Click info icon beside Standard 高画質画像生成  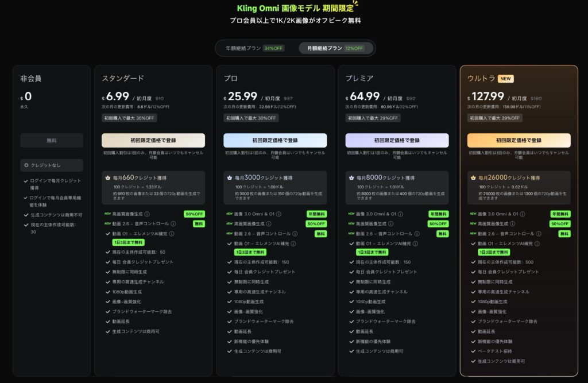click(x=146, y=214)
